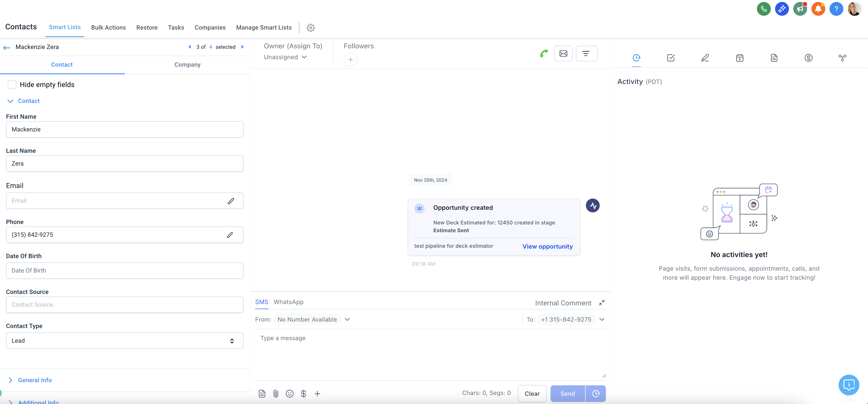This screenshot has width=868, height=404.
Task: Click the attachment paperclip icon
Action: pyautogui.click(x=276, y=394)
